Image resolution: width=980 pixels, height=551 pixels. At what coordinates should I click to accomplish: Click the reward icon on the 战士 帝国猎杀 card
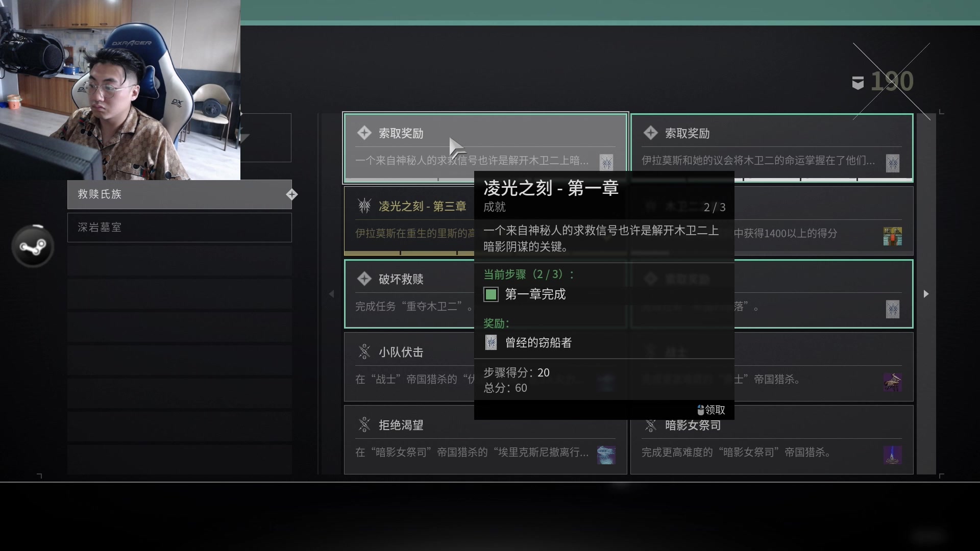tap(893, 382)
